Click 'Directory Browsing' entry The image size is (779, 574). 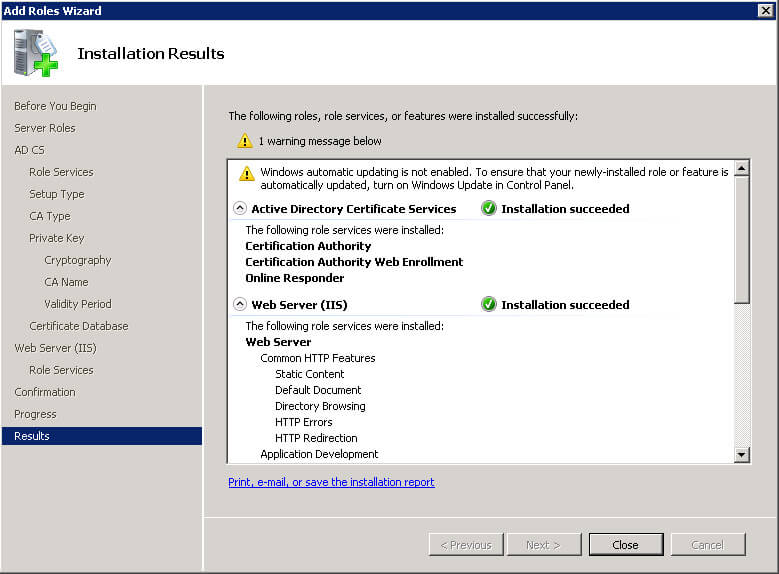tap(320, 406)
